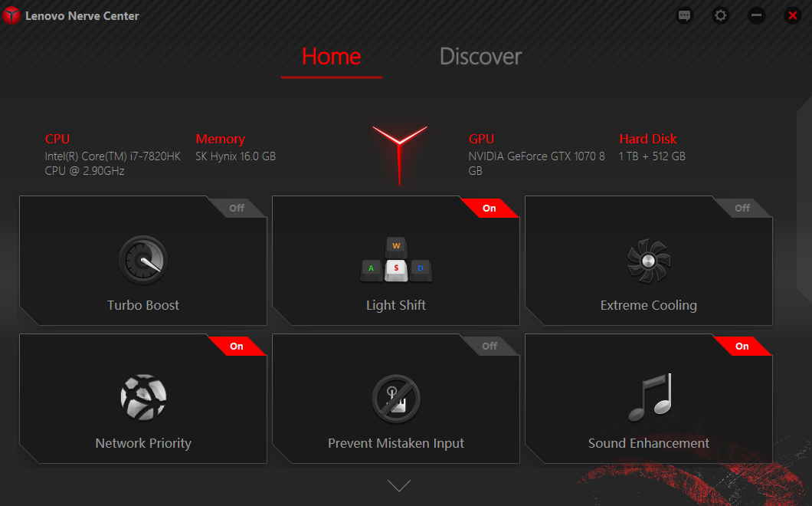Click the Sound Enhancement label
The width and height of the screenshot is (812, 506).
pyautogui.click(x=648, y=443)
